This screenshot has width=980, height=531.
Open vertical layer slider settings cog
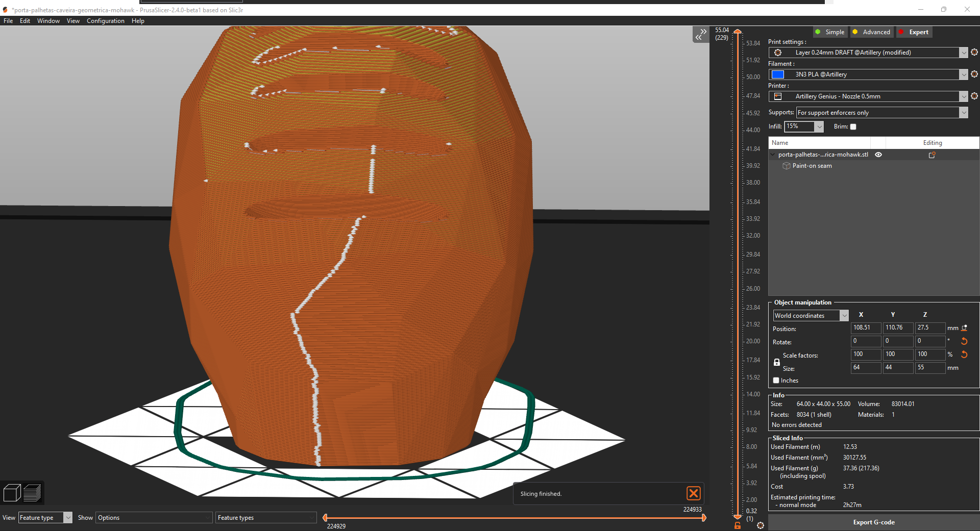pyautogui.click(x=761, y=525)
